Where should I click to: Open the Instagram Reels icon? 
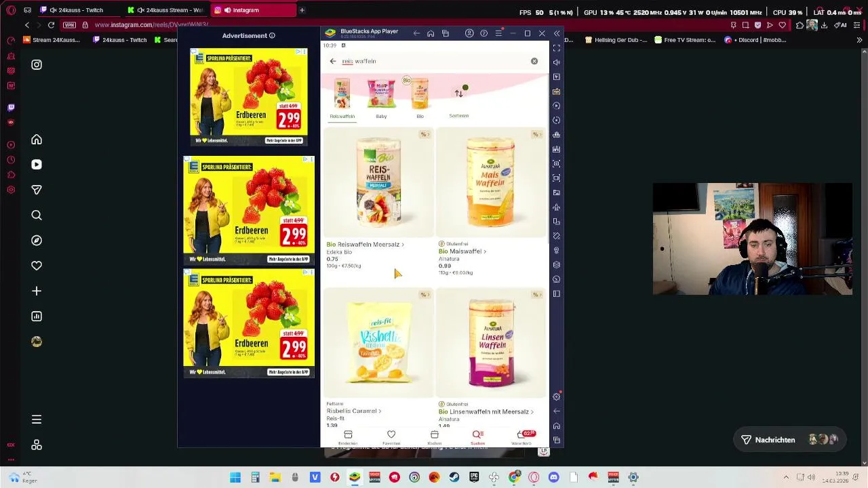pos(37,165)
